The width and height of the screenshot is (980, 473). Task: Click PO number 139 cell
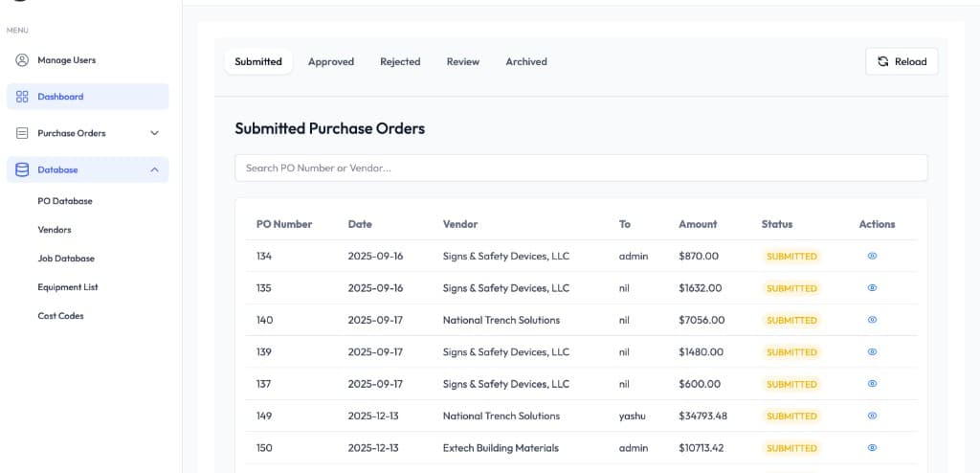(264, 351)
